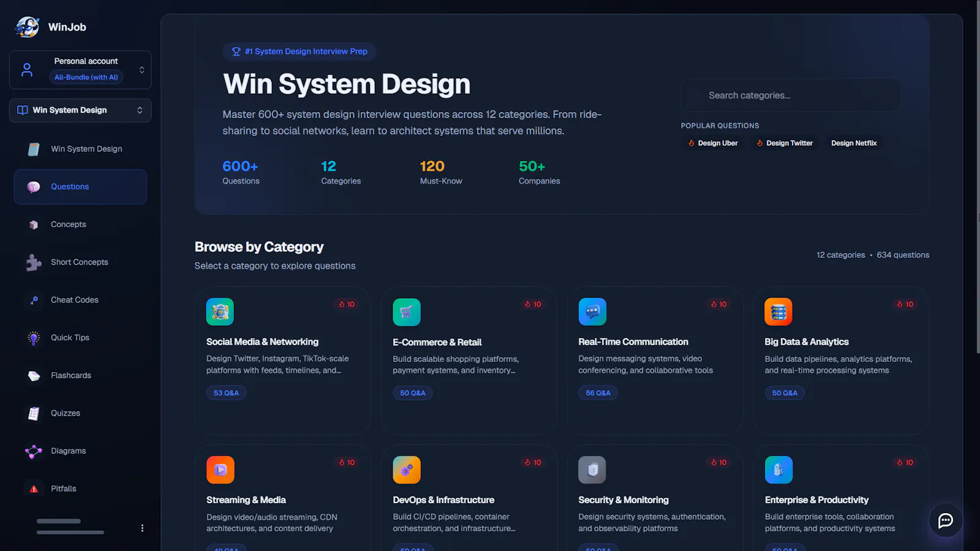Click the Big Data & Analytics card title
980x551 pixels.
click(x=807, y=342)
